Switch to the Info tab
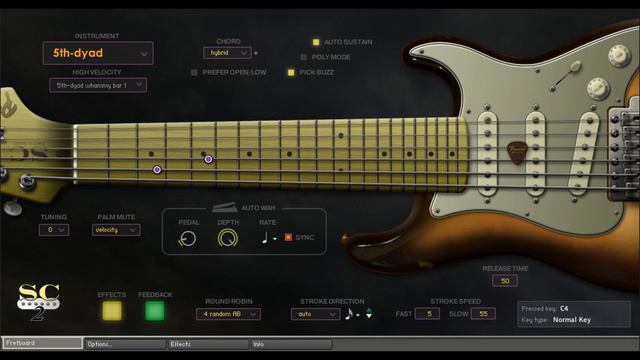This screenshot has height=360, width=640. pos(291,344)
